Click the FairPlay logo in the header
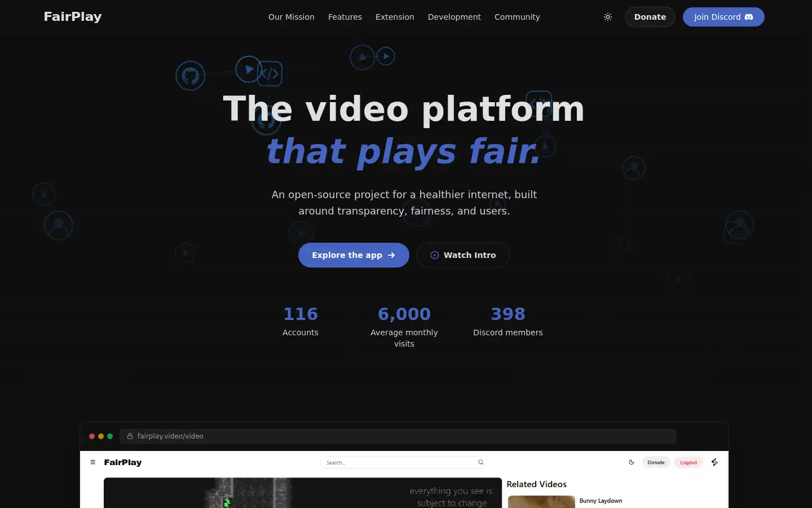Image resolution: width=812 pixels, height=508 pixels. pos(73,17)
